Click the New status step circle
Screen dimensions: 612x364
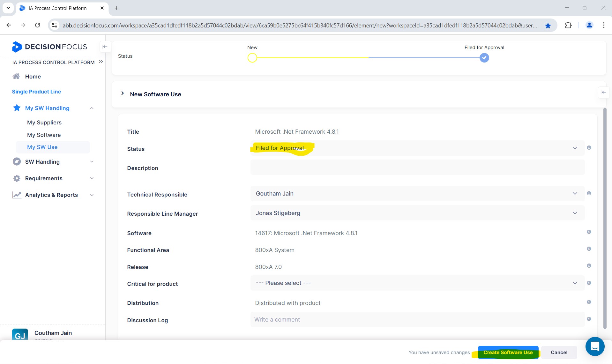pyautogui.click(x=252, y=58)
